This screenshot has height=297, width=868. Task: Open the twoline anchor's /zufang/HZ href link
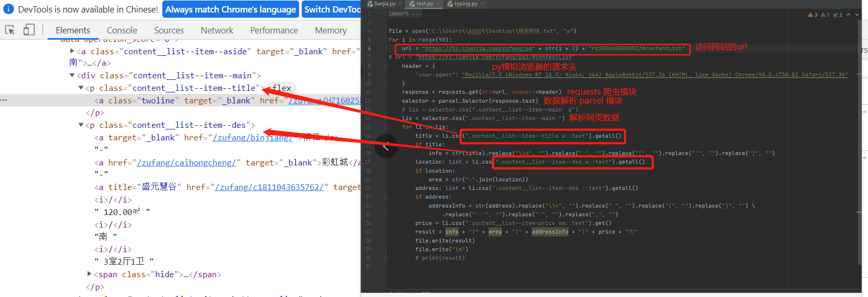[x=325, y=100]
